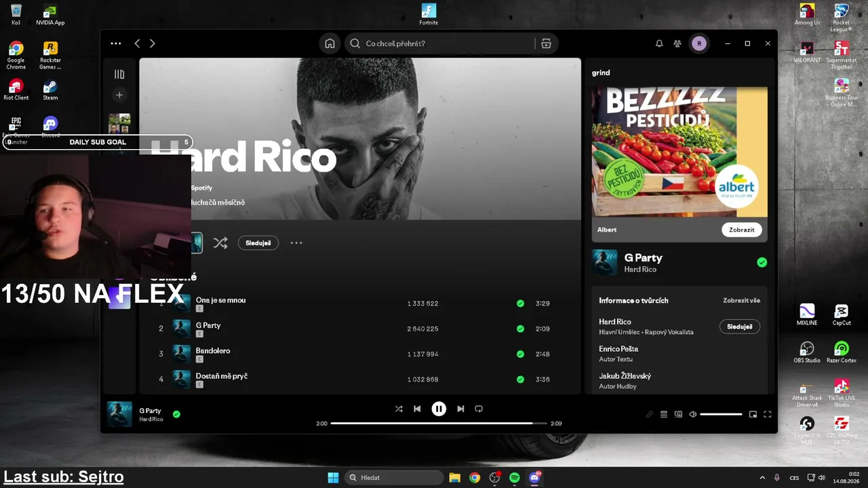Open the Windows Start menu
This screenshot has height=488, width=868.
[x=333, y=478]
